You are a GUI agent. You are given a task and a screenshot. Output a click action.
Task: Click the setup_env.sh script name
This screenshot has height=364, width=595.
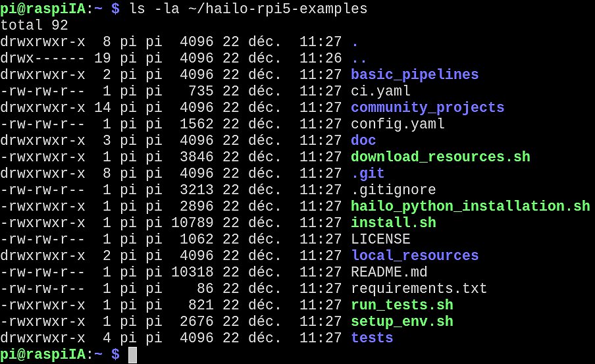click(401, 321)
